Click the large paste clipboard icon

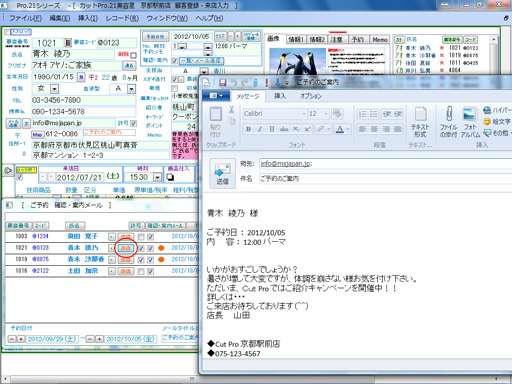(216, 114)
